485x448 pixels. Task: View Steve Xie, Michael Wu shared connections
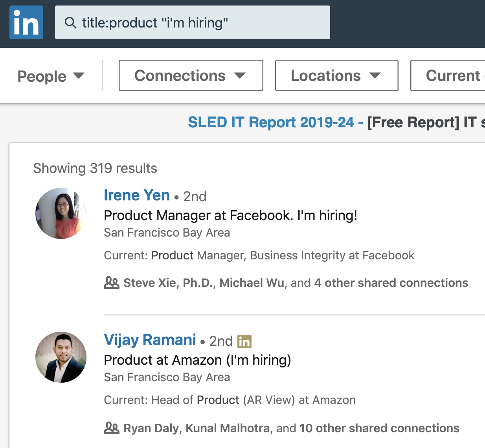click(x=296, y=283)
